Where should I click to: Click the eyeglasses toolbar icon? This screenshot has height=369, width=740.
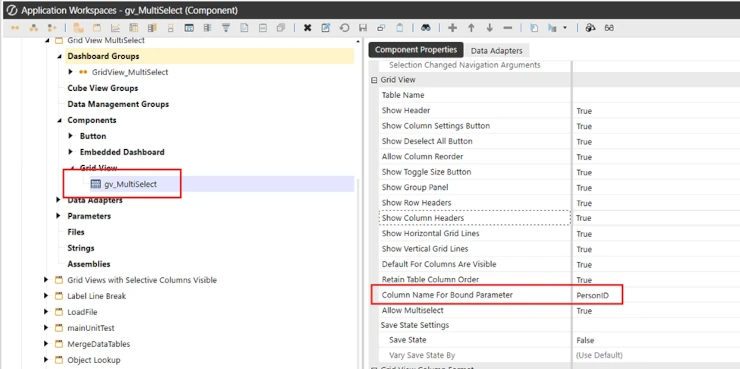point(609,28)
